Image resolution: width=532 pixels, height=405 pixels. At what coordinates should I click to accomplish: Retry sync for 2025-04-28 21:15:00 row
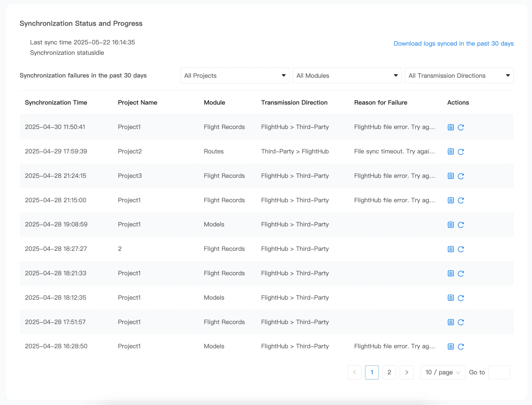point(461,200)
